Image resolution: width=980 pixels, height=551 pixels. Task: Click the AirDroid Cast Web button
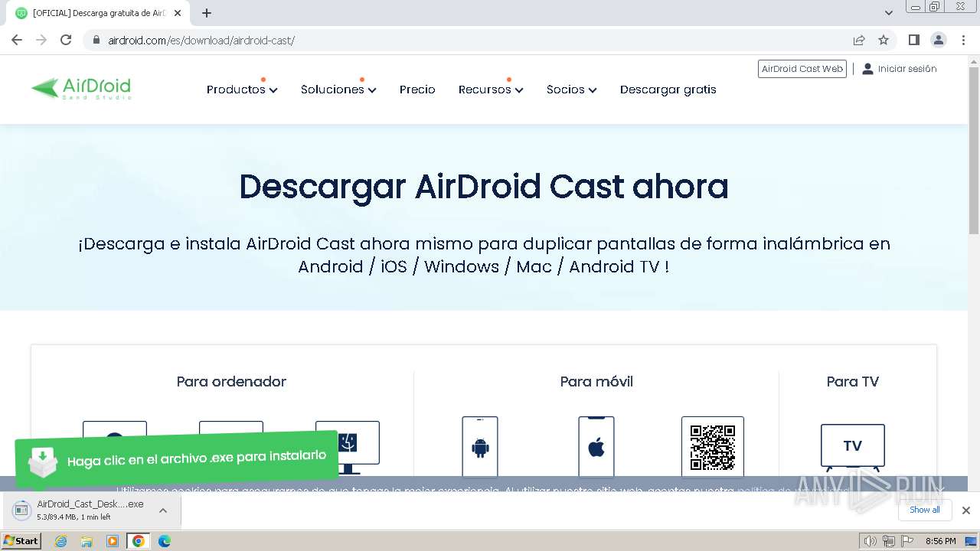coord(802,69)
